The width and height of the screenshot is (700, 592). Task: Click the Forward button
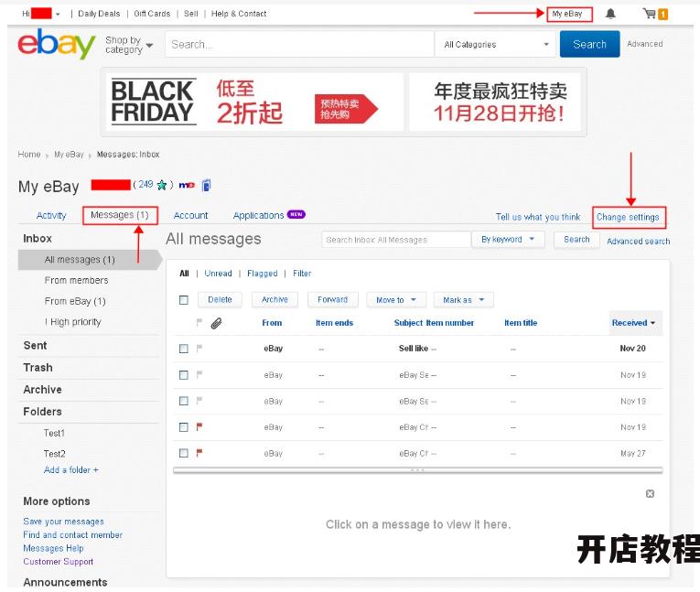332,299
